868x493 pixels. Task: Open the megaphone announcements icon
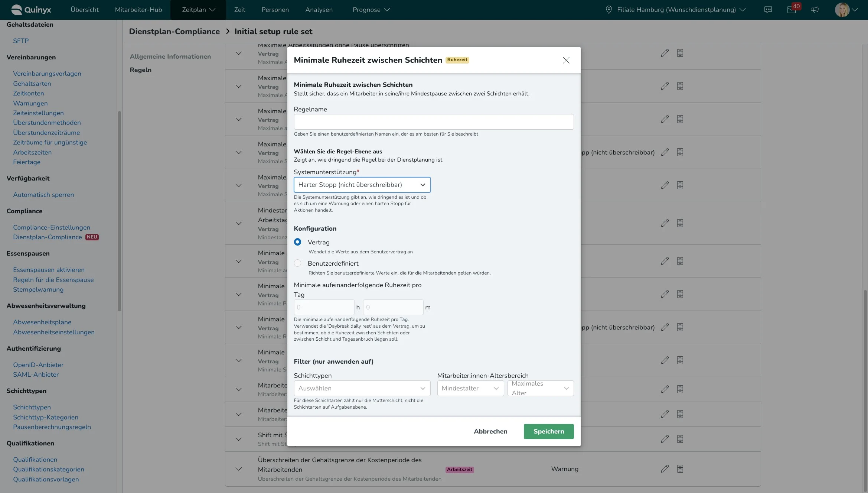815,10
